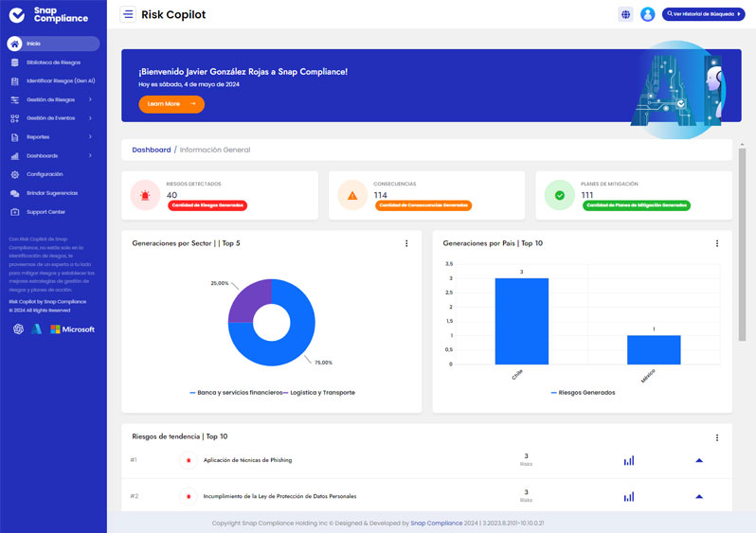756x533 pixels.
Task: Click chart icon for Protección de Datos row
Action: pyautogui.click(x=629, y=497)
